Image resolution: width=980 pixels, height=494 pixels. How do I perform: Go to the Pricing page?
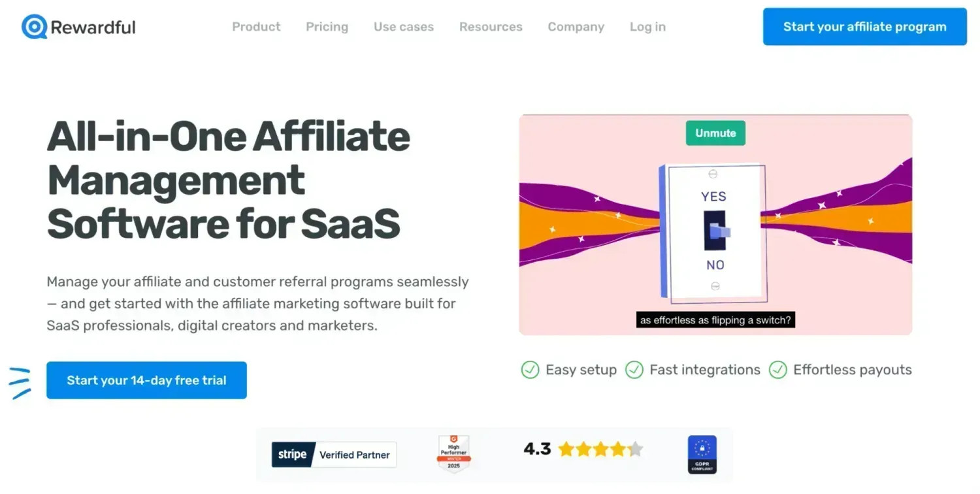pos(327,27)
